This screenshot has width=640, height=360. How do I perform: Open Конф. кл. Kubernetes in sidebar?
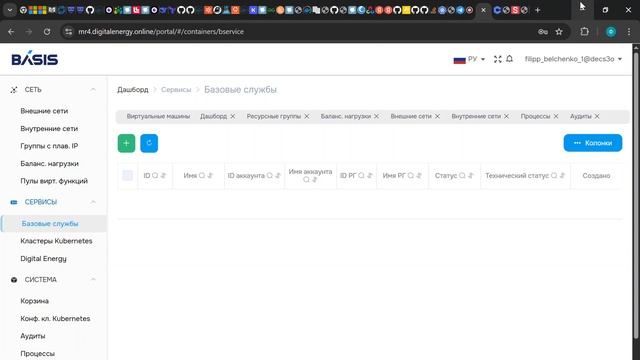[55, 319]
